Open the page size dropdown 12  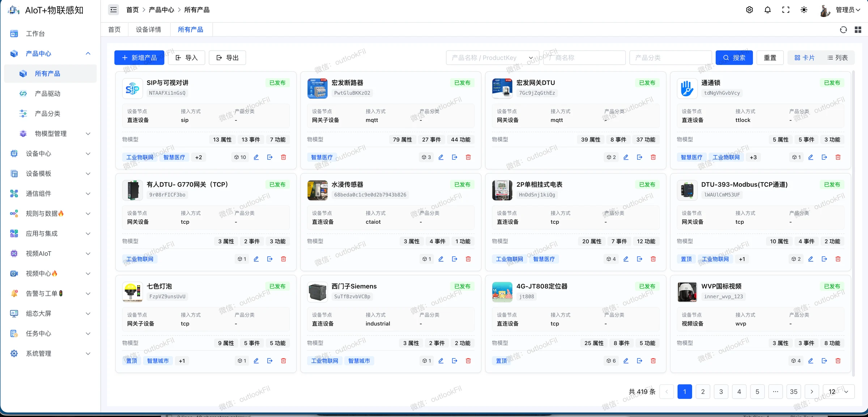tap(838, 392)
